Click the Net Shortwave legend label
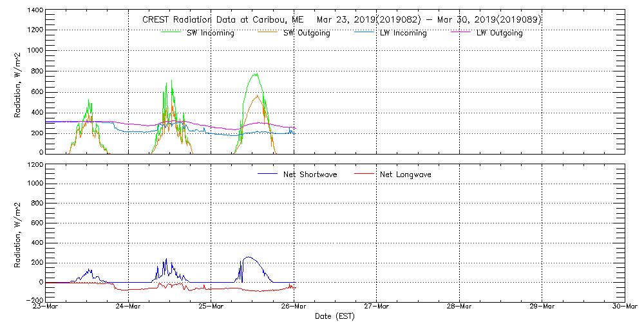 (310, 175)
